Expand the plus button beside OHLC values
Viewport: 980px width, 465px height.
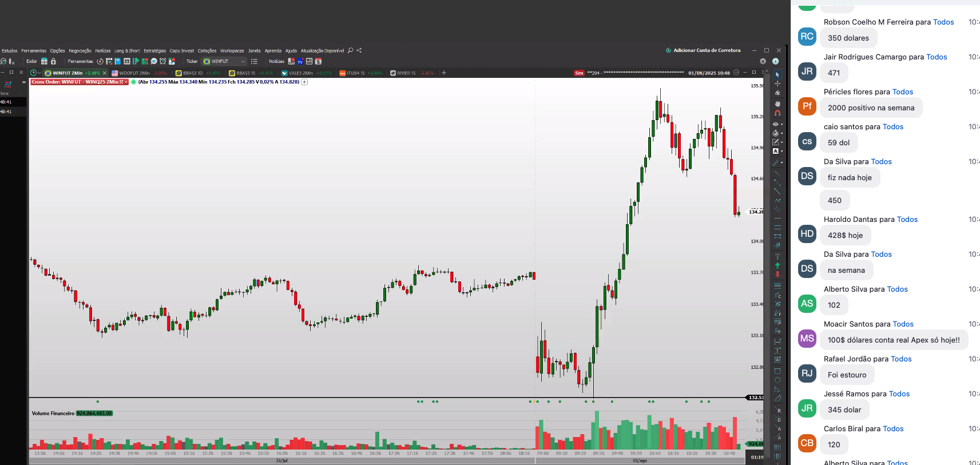point(304,82)
